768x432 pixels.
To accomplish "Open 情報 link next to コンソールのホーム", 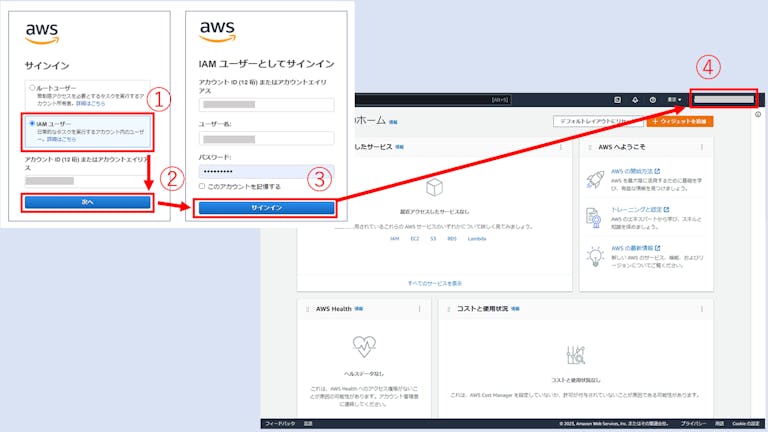I will tap(393, 122).
